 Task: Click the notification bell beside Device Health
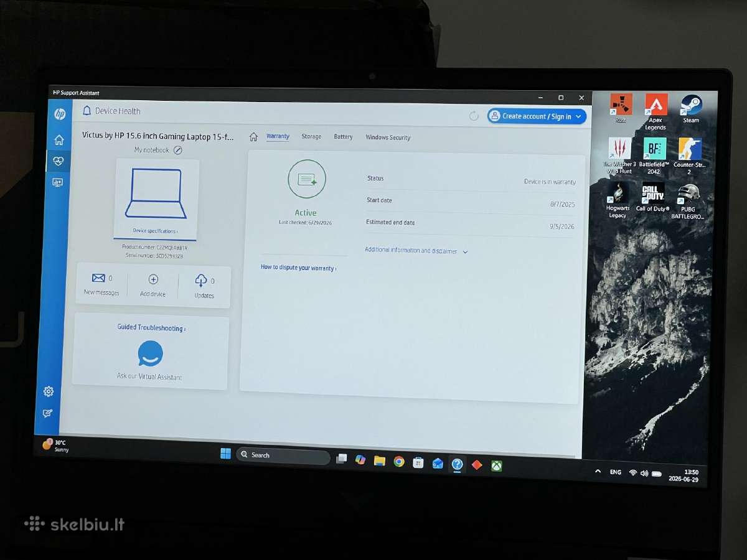point(87,111)
